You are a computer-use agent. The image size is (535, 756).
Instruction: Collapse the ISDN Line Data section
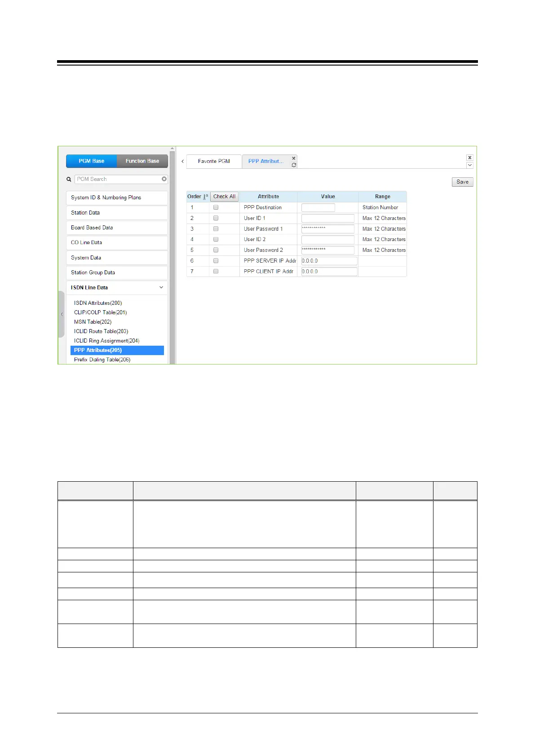tap(161, 287)
